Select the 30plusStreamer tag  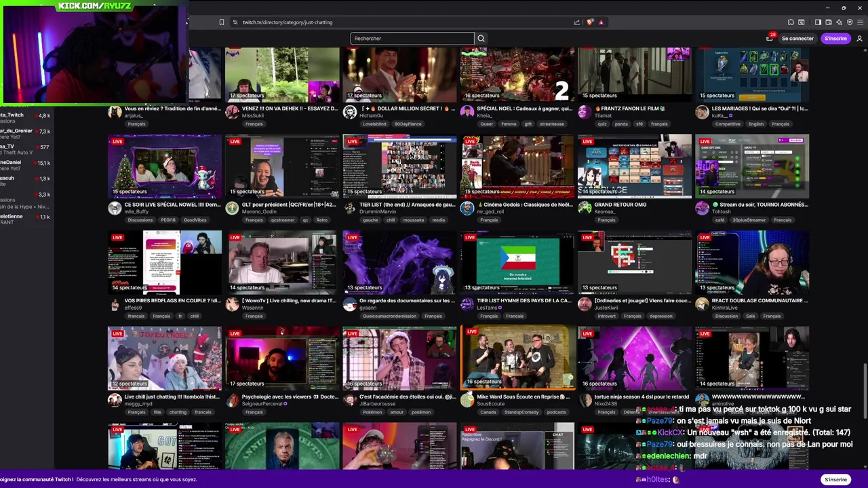point(749,220)
